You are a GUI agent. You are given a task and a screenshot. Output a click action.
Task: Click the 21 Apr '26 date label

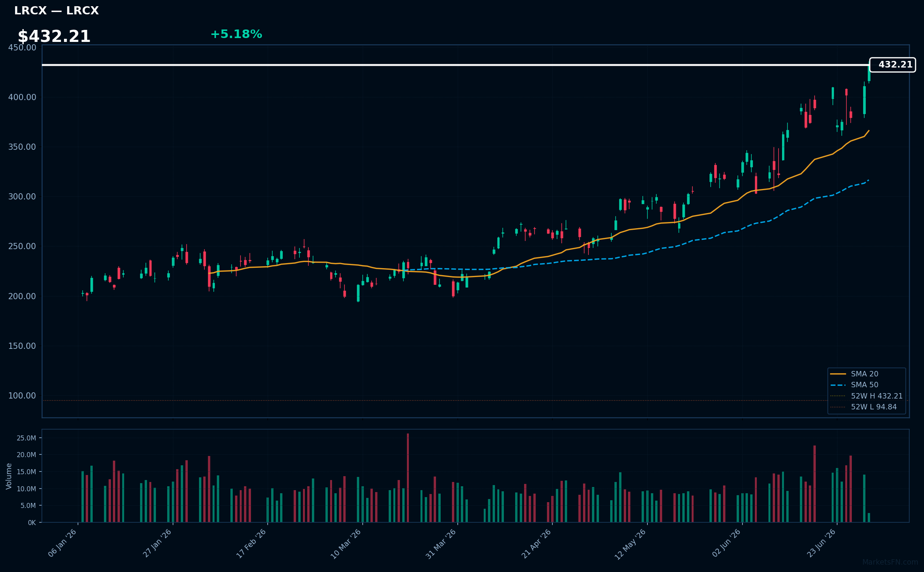[x=536, y=544]
